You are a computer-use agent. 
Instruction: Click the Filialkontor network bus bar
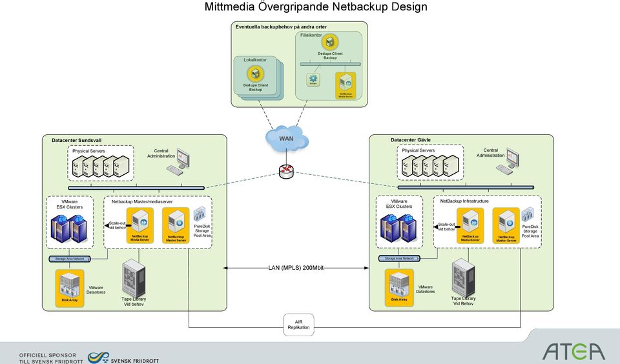click(330, 64)
